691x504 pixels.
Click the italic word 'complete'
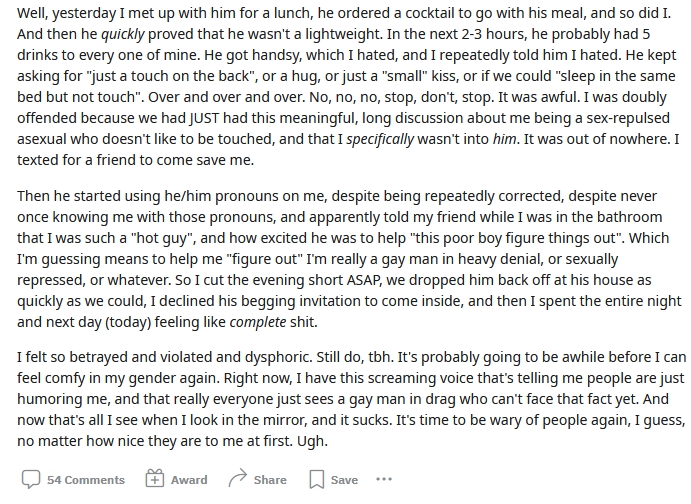(x=258, y=322)
